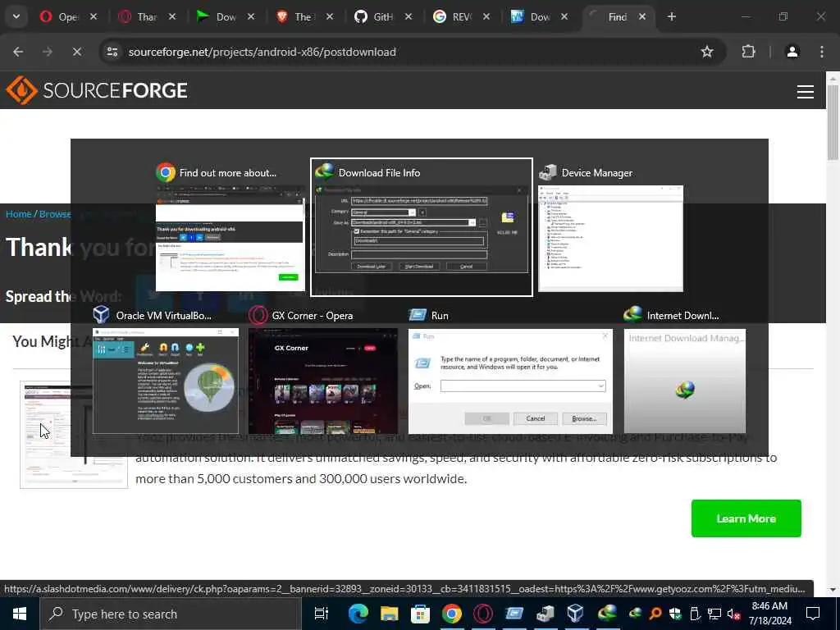Screen dimensions: 840x630
Task: Click the Windows Security tray icon
Action: (x=675, y=614)
